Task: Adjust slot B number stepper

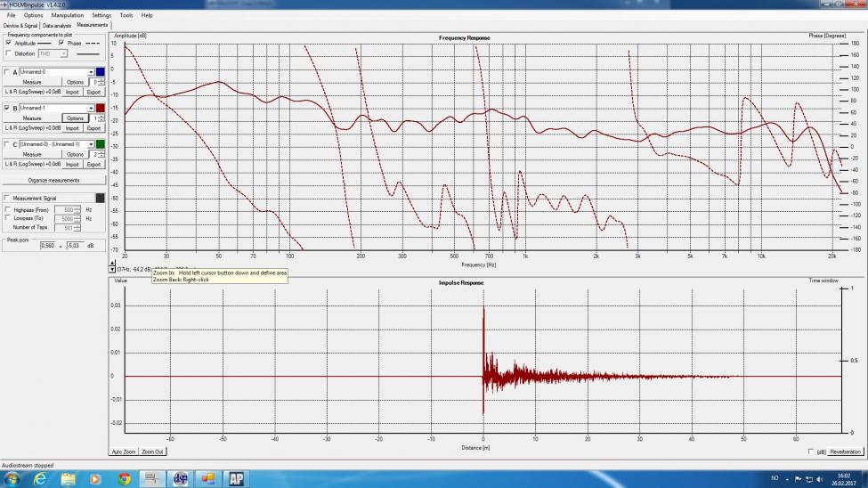Action: (x=101, y=118)
